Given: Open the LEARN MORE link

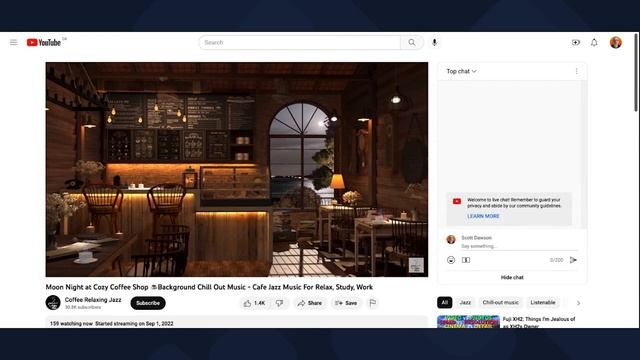Looking at the screenshot, I should click(x=483, y=216).
